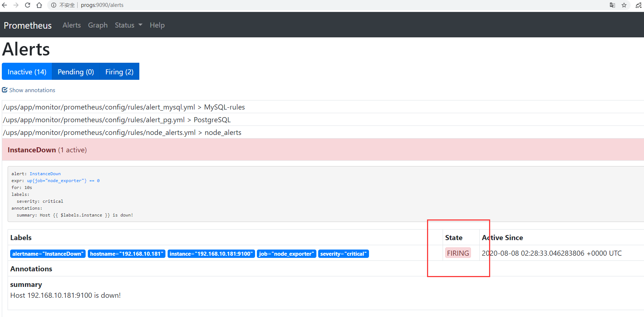Click instance="192.168.10.181:9100" label badge
This screenshot has width=644, height=317.
coord(211,254)
